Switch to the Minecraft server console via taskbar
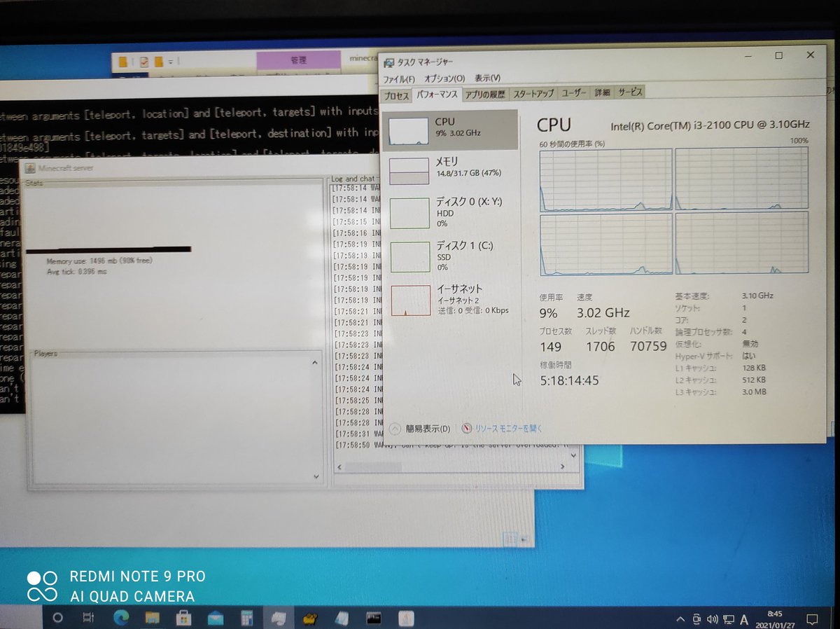This screenshot has width=840, height=629. (372, 618)
